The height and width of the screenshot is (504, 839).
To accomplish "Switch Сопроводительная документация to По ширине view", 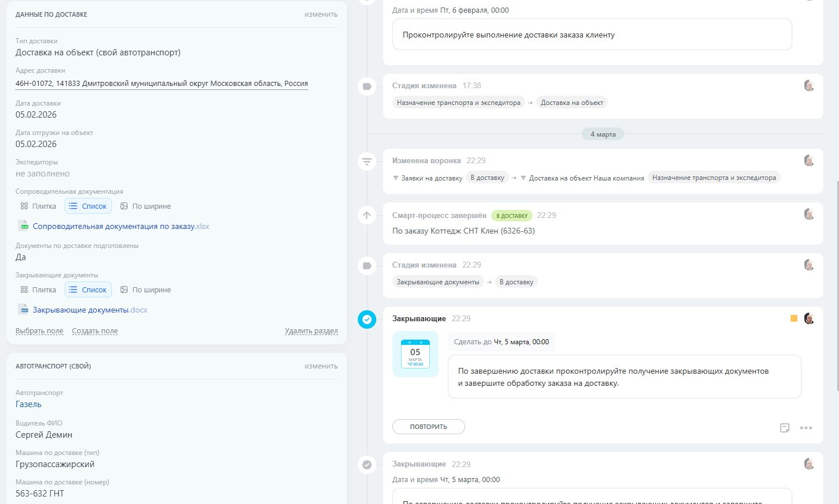I will click(145, 206).
